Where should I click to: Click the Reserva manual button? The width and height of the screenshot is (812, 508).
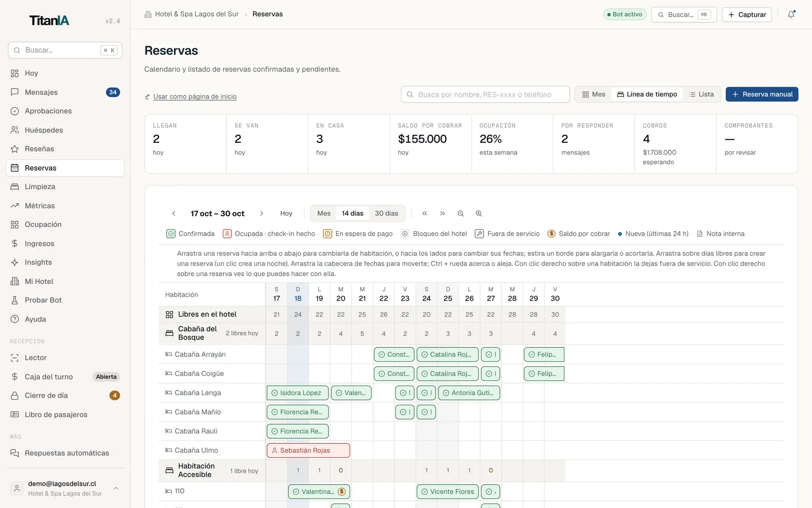tap(762, 94)
